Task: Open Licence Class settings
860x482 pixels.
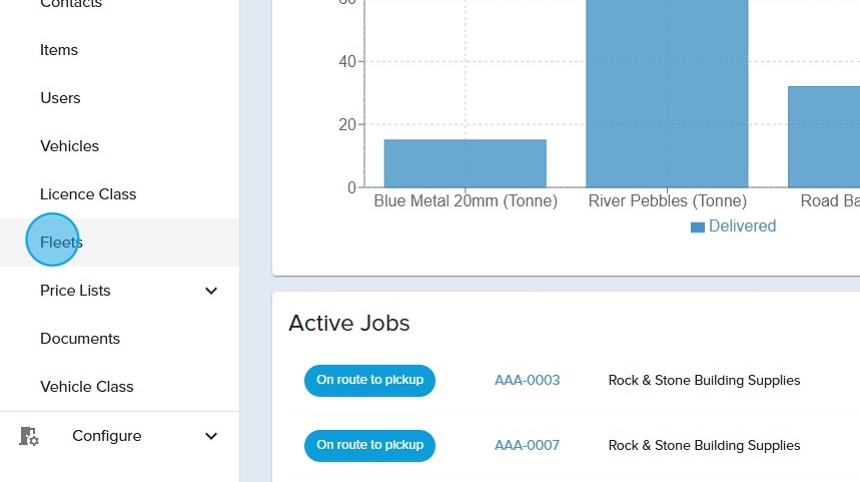Action: (88, 194)
